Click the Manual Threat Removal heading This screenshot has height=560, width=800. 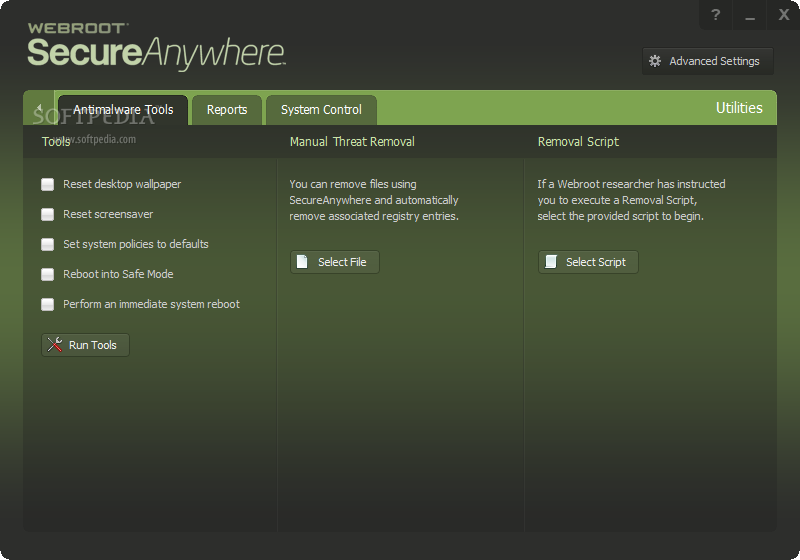(352, 142)
